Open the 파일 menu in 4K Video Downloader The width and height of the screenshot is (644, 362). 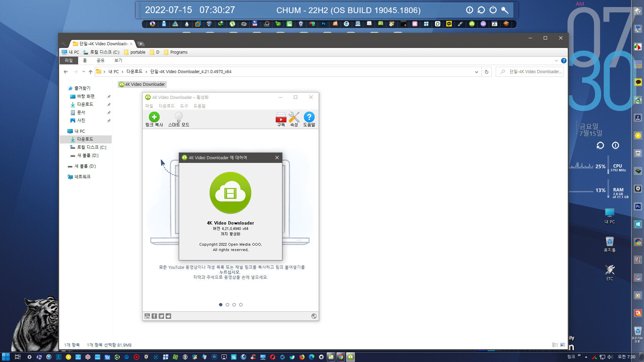click(149, 106)
